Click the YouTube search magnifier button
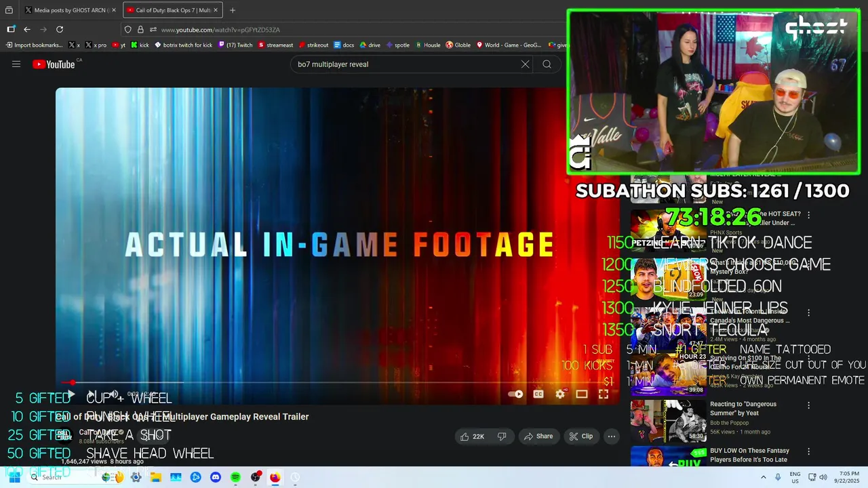 tap(547, 64)
